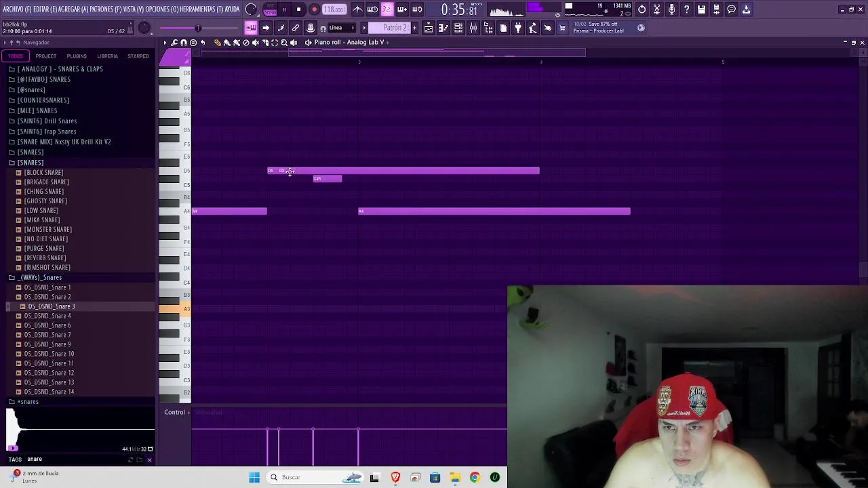Toggle the piano roll magnet snap icon
The height and width of the screenshot is (488, 868).
tap(183, 43)
